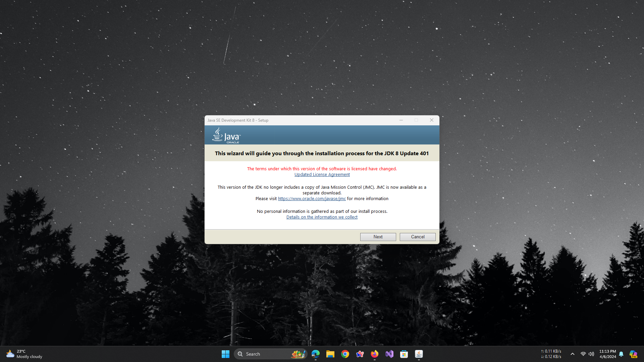Viewport: 644px width, 362px height.
Task: Click the Java Oracle logo in banner
Action: pyautogui.click(x=226, y=135)
